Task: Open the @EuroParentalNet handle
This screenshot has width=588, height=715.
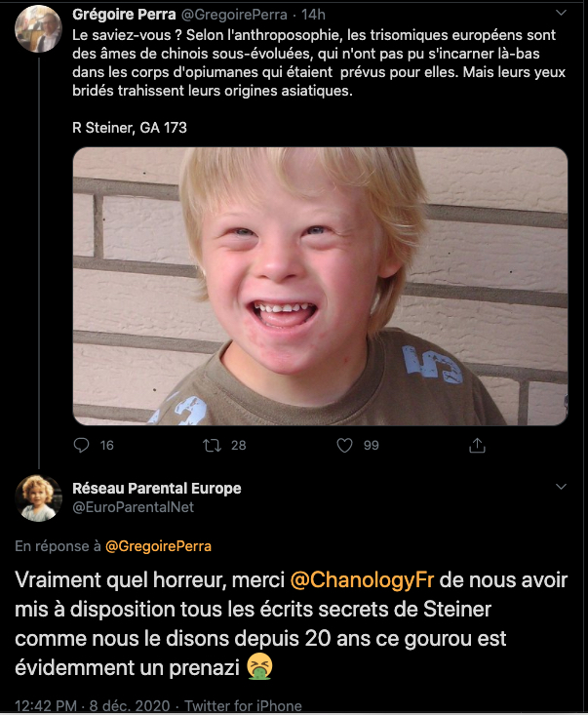Action: click(134, 507)
